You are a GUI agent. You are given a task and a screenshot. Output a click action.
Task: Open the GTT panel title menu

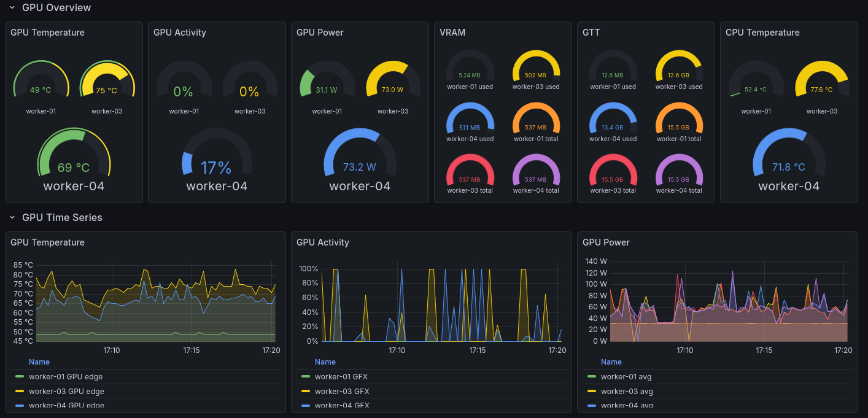tap(591, 33)
